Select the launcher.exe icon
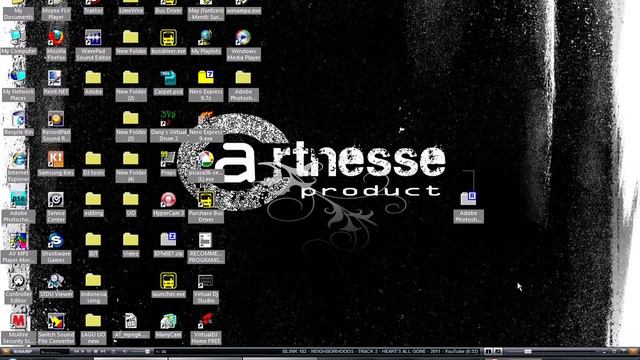640x360 pixels. pos(168,281)
